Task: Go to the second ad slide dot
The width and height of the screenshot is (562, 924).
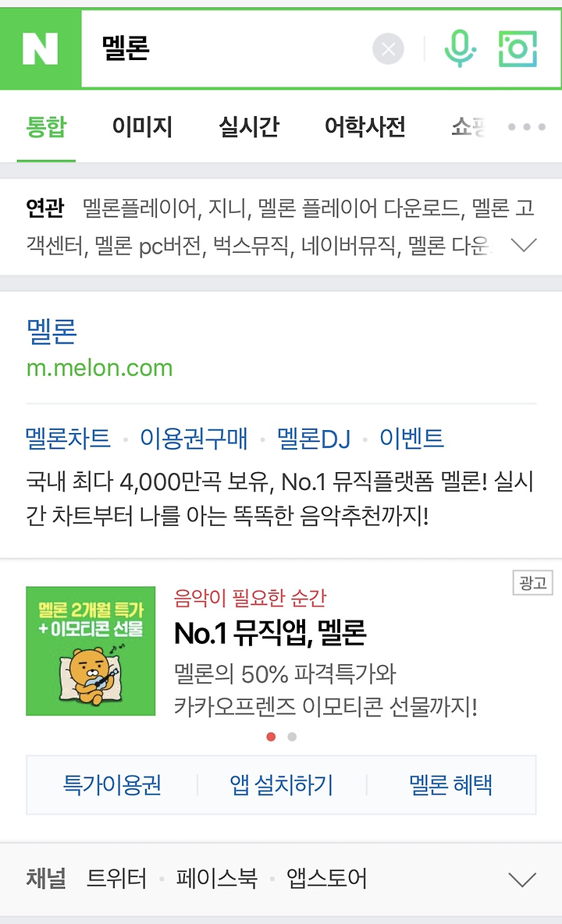Action: (x=292, y=737)
